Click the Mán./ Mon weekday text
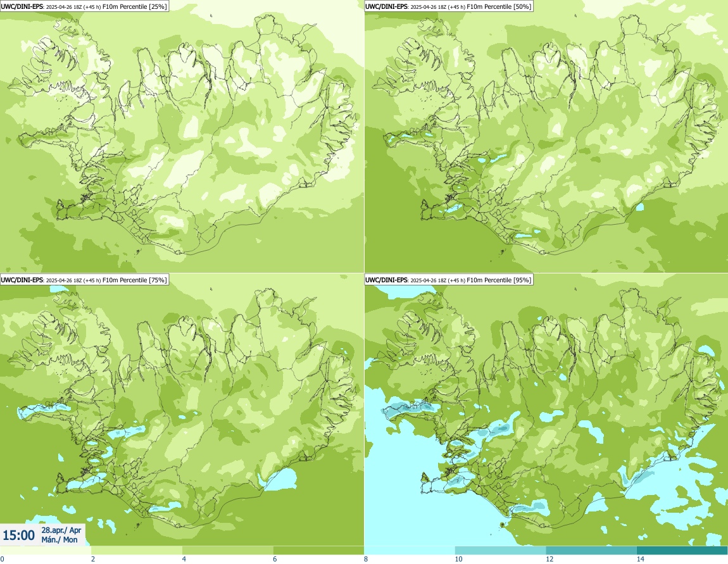 (x=60, y=539)
